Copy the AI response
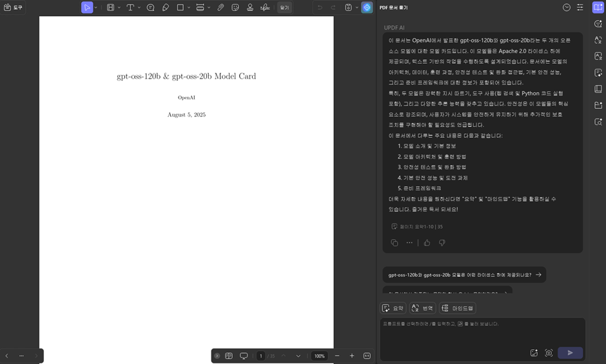The width and height of the screenshot is (606, 364). (x=394, y=243)
